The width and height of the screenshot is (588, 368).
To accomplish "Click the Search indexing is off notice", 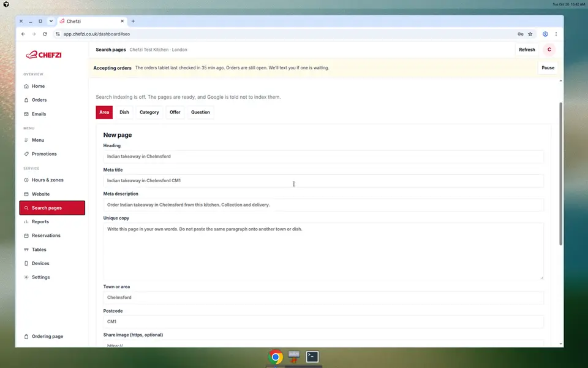I will [x=188, y=97].
